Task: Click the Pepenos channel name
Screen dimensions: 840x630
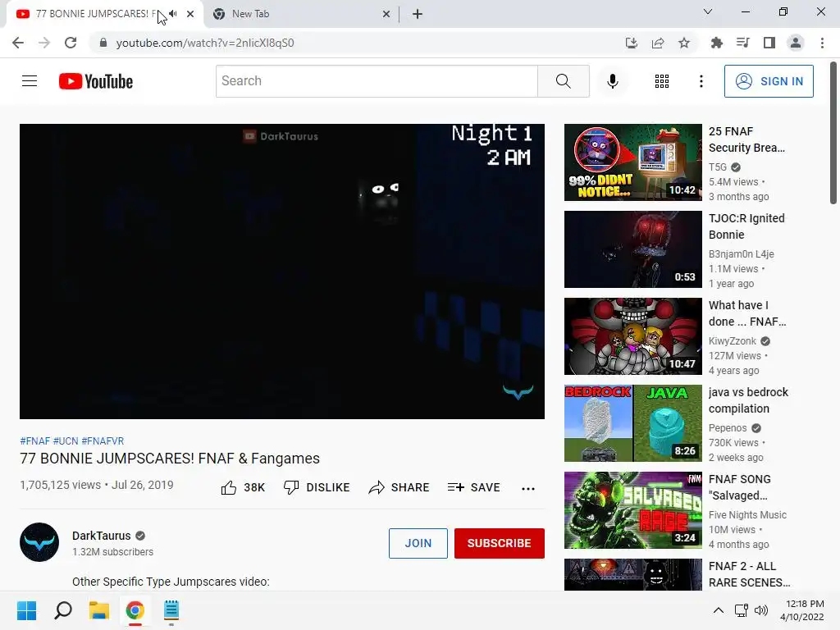Action: click(x=727, y=428)
